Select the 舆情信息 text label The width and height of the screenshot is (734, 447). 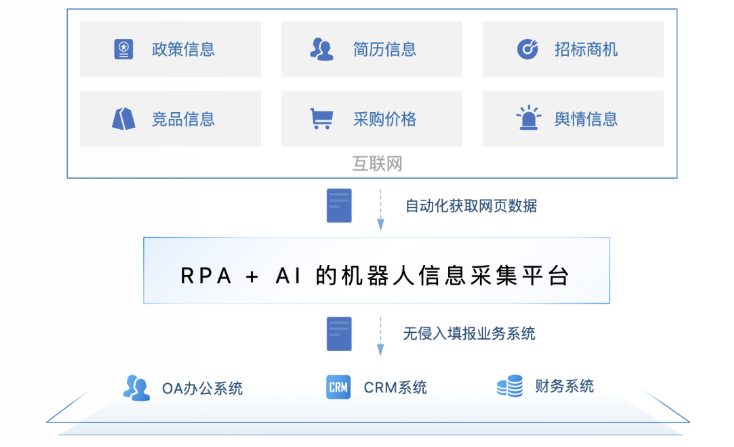click(586, 119)
